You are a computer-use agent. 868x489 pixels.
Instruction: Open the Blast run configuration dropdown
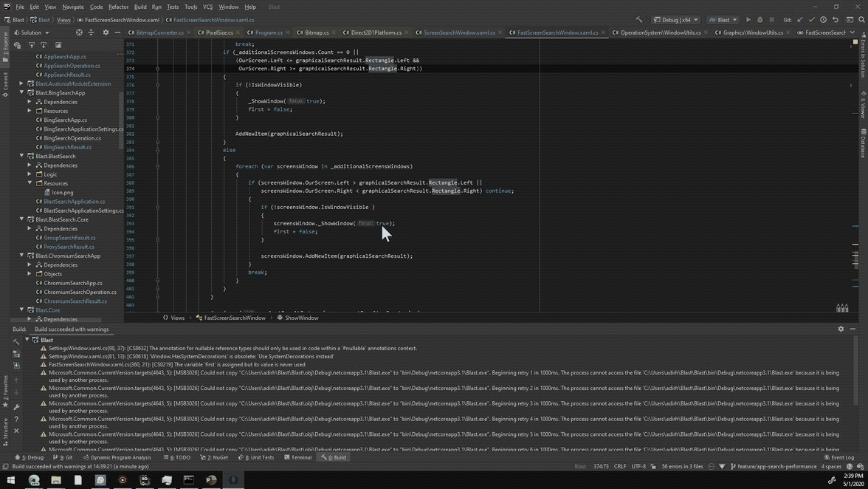click(x=723, y=20)
